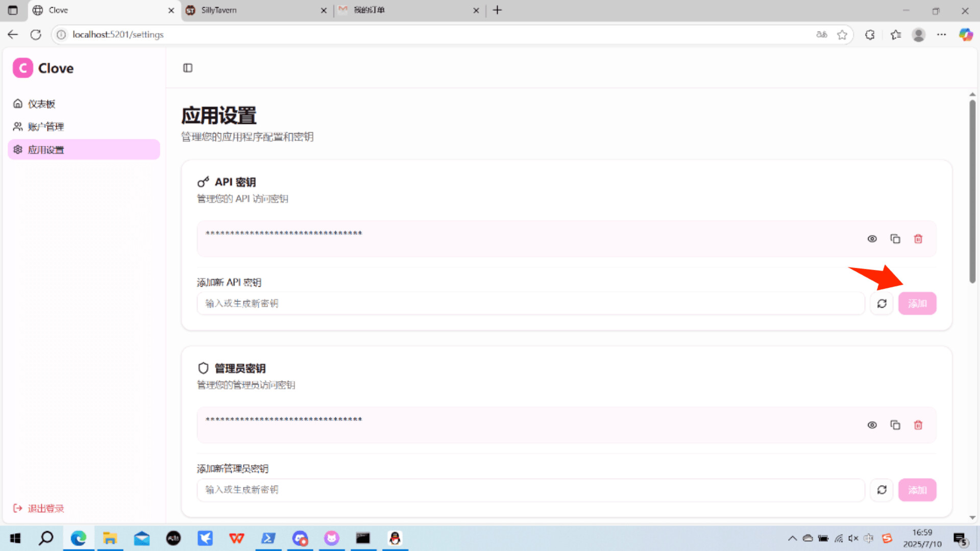Generate a random new API key
This screenshot has width=980, height=551.
(x=881, y=303)
